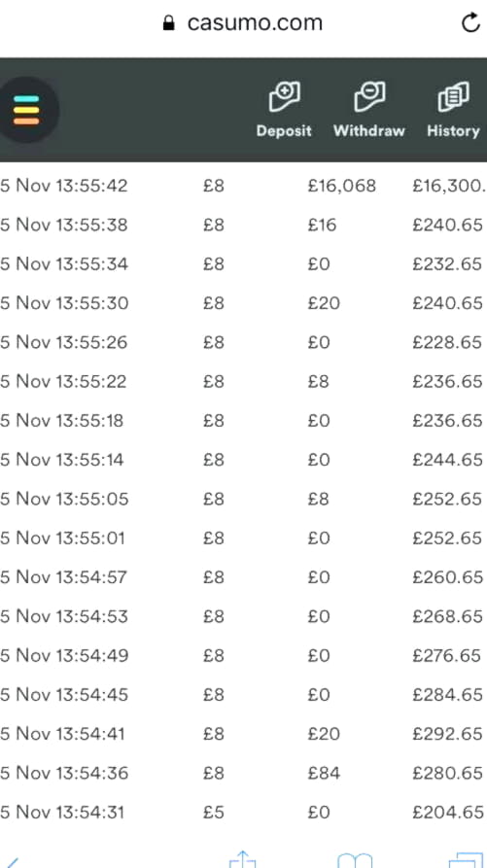The height and width of the screenshot is (868, 487).
Task: Tap the £292.65 balance value
Action: (x=448, y=734)
